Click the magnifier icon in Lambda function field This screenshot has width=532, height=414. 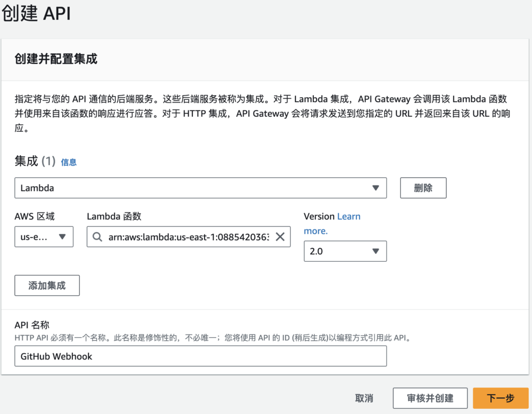tap(97, 237)
